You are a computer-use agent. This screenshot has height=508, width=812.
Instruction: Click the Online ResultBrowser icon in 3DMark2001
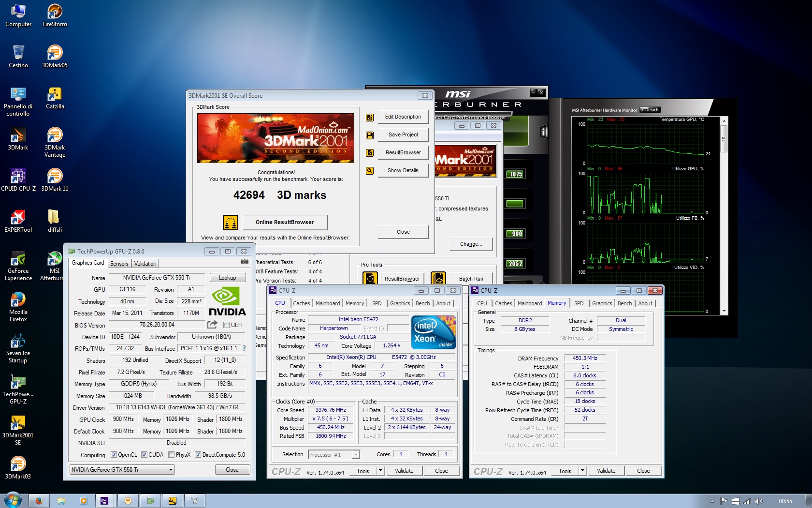point(231,223)
